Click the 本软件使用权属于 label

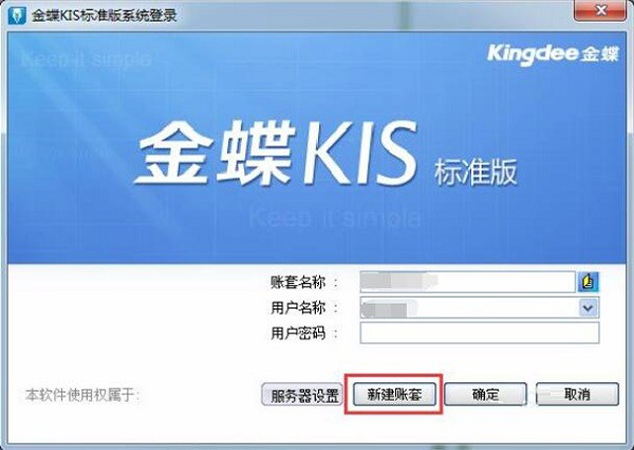coord(82,395)
